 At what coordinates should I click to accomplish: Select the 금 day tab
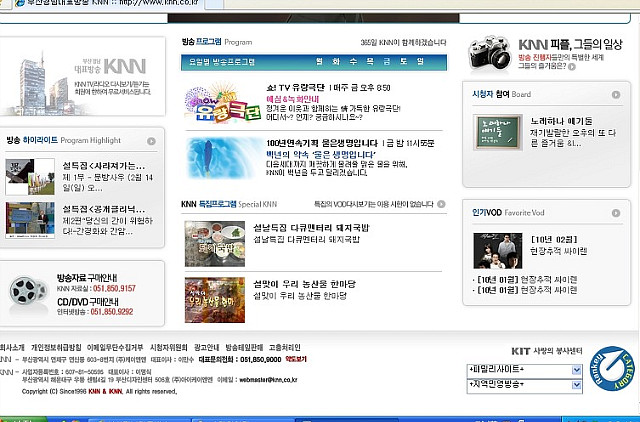[387, 62]
